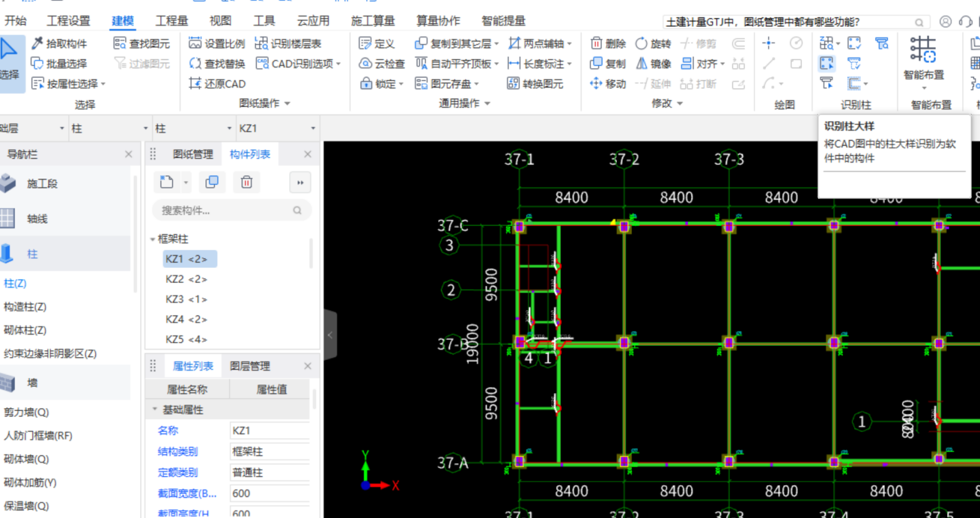
Task: Collapse the 基础属性 property group
Action: tap(155, 409)
